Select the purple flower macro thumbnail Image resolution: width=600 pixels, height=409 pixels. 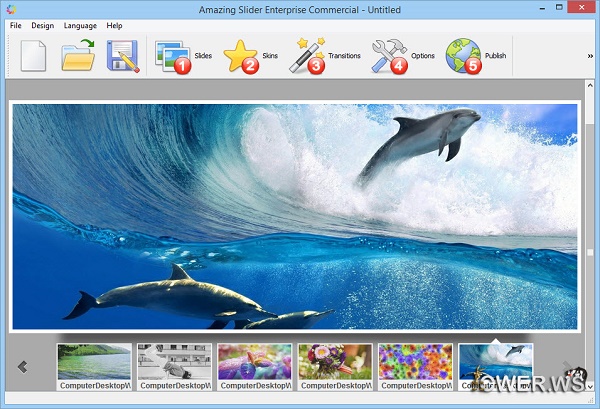[x=255, y=367]
